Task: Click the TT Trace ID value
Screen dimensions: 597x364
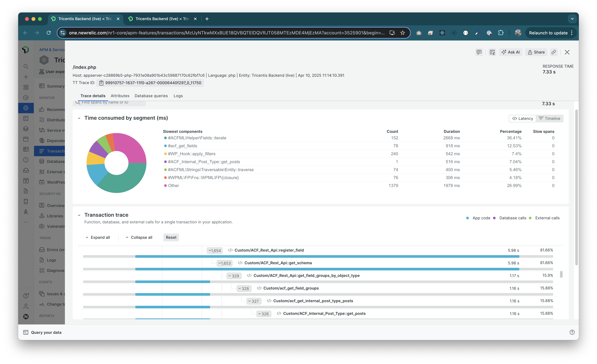Action: [x=153, y=83]
